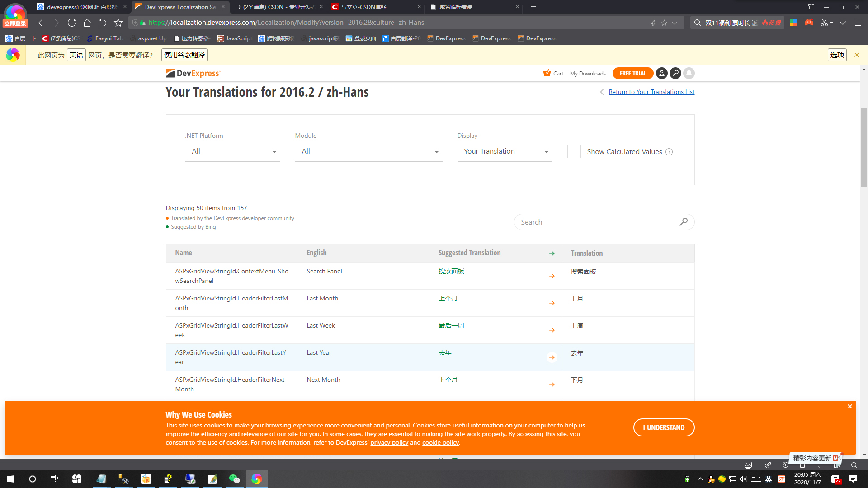Click the browser forward arrow
Viewport: 868px width, 488px height.
57,23
